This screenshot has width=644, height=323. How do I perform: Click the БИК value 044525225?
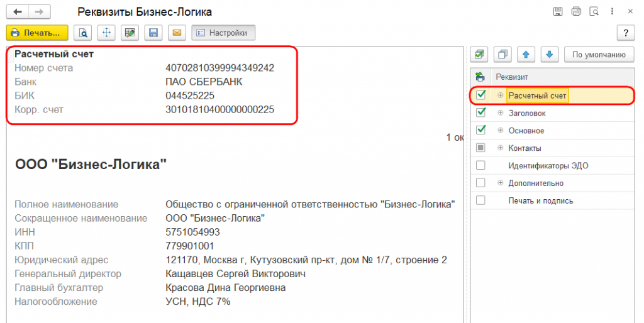(190, 96)
